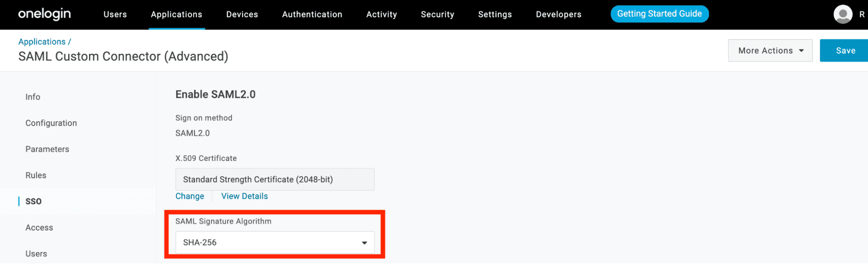
Task: Expand the SAML Signature Algorithm dropdown
Action: click(x=274, y=243)
